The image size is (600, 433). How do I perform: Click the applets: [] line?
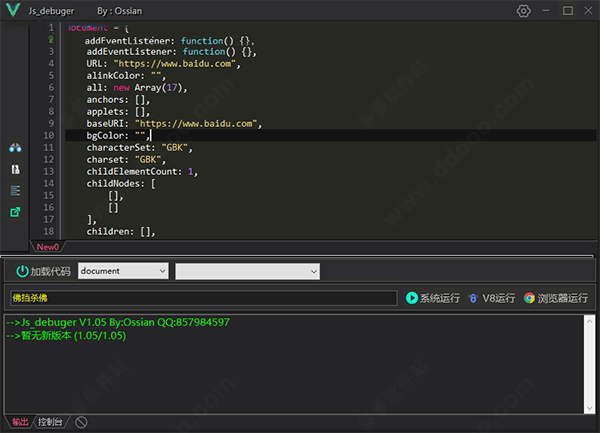(x=118, y=112)
